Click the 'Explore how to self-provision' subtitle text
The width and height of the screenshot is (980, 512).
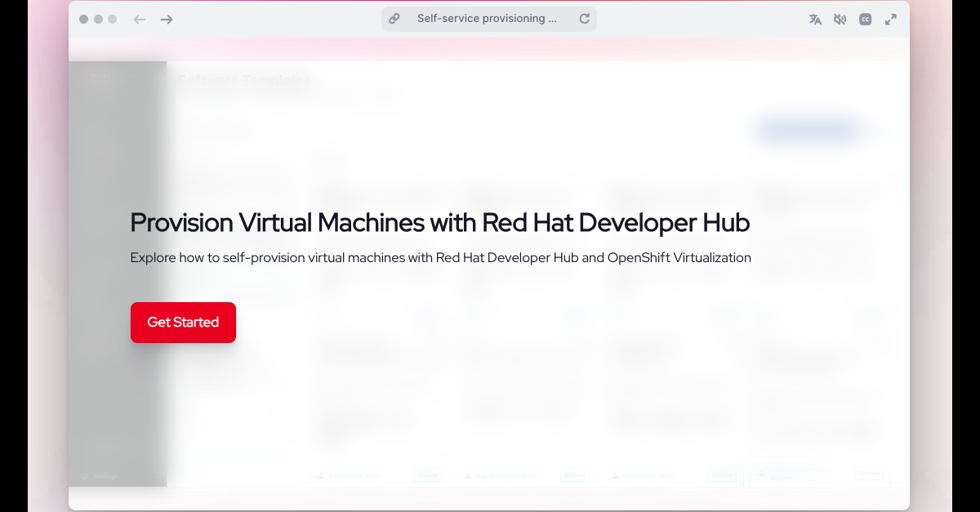(x=440, y=258)
